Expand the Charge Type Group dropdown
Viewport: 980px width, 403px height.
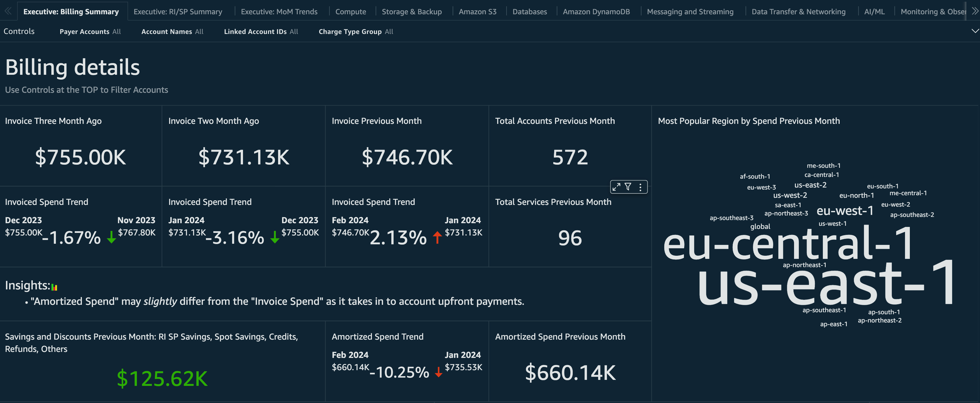[356, 32]
